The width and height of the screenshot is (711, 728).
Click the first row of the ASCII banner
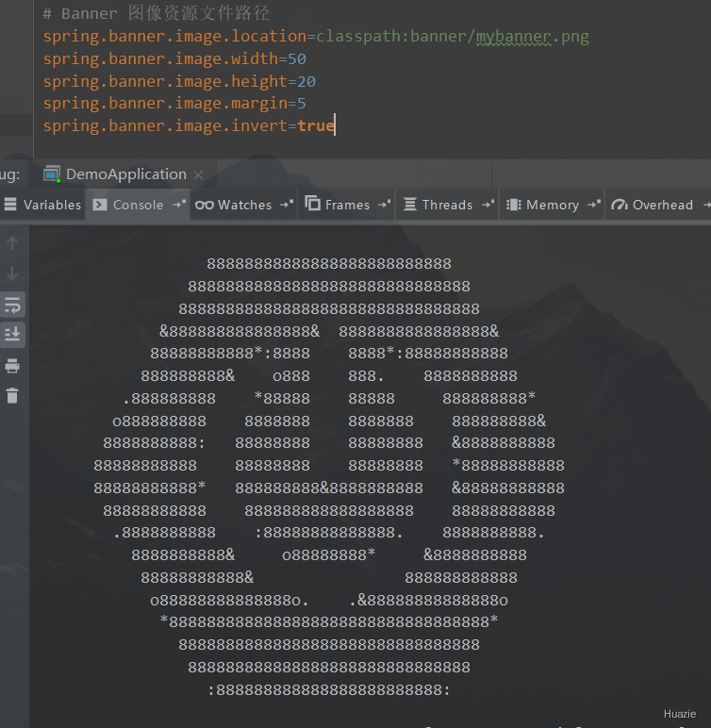click(x=329, y=264)
